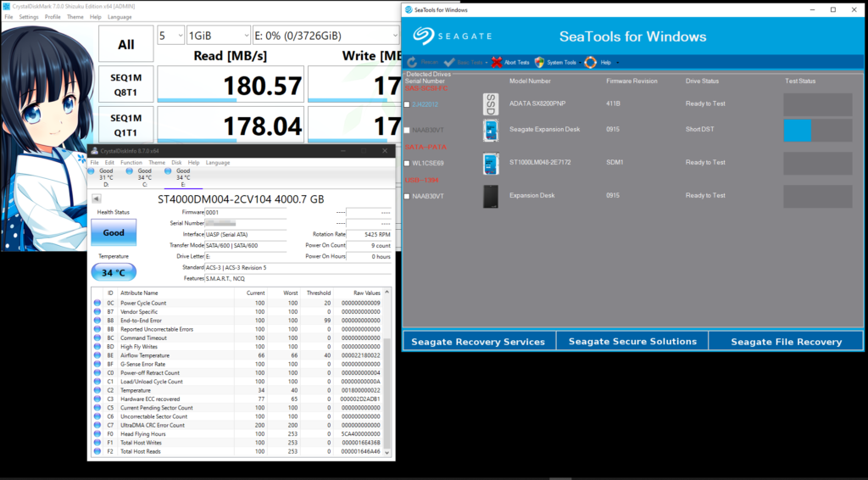Click the Help lifebuoy icon in SeaTools
This screenshot has width=868, height=480.
tap(590, 63)
